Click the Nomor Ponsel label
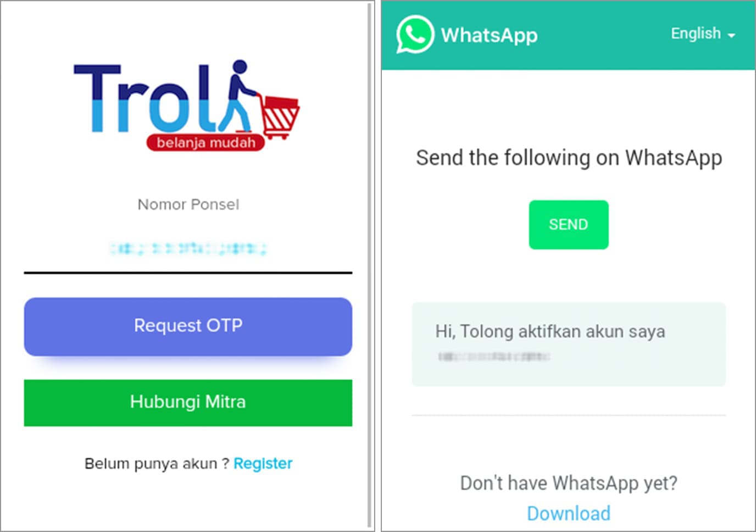Viewport: 756px width, 532px height. coord(188,204)
